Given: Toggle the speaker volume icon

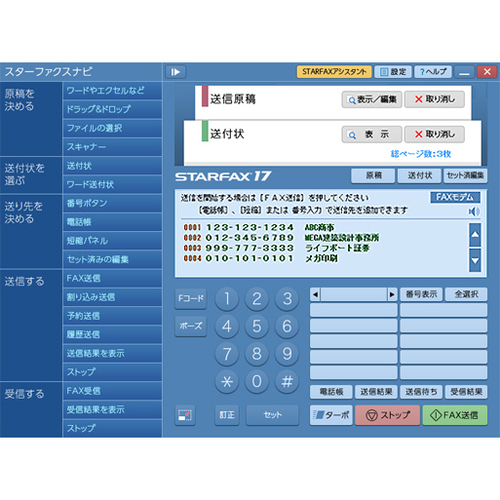Looking at the screenshot, I should click(474, 211).
